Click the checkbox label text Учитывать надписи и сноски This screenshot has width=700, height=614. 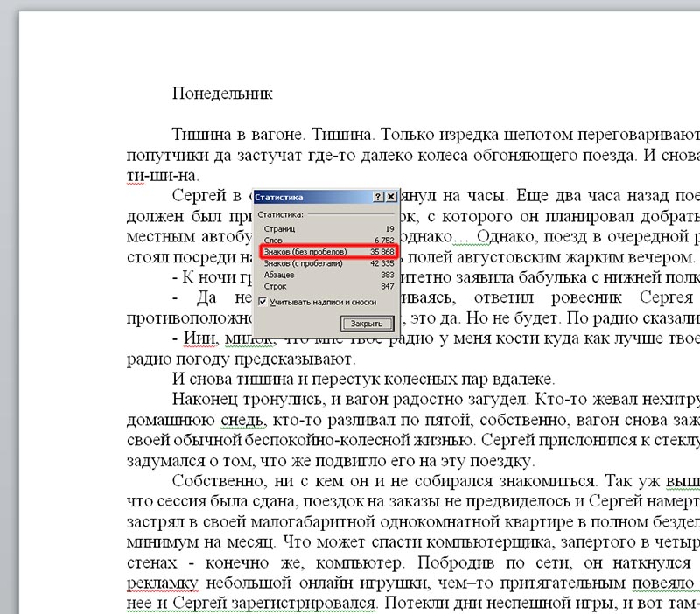pos(323,302)
